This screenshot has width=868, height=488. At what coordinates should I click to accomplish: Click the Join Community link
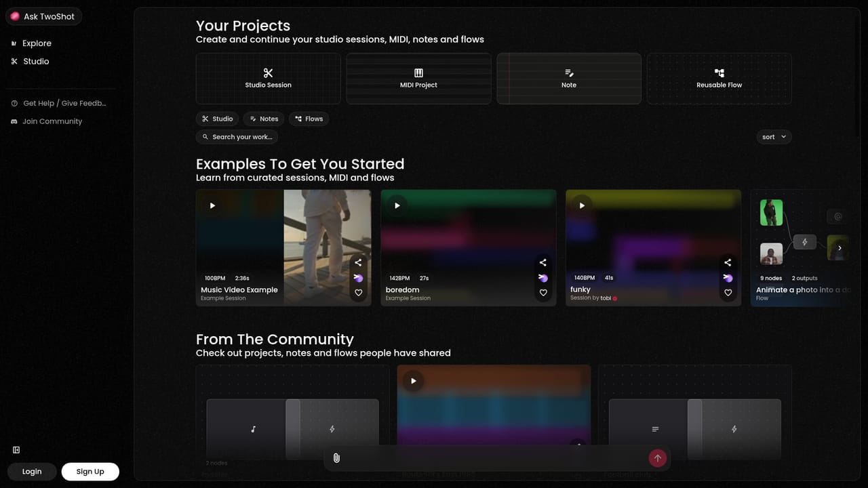pos(47,121)
